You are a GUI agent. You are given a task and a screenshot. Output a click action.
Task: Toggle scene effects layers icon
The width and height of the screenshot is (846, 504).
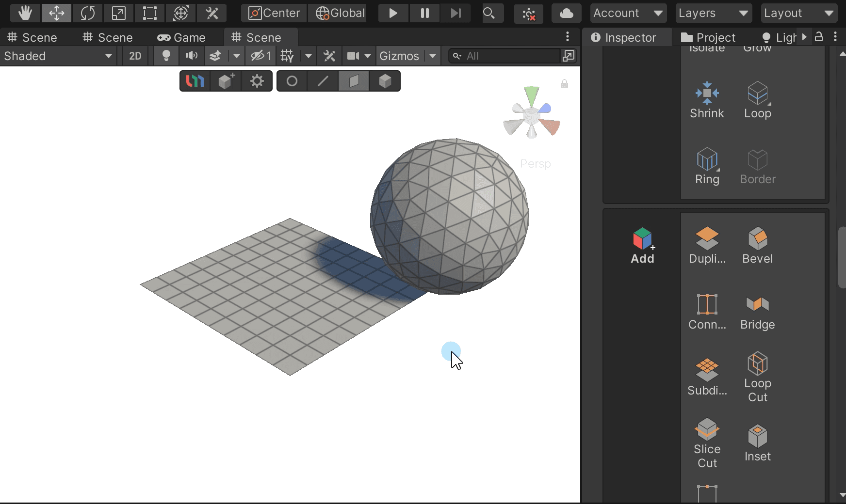point(216,56)
